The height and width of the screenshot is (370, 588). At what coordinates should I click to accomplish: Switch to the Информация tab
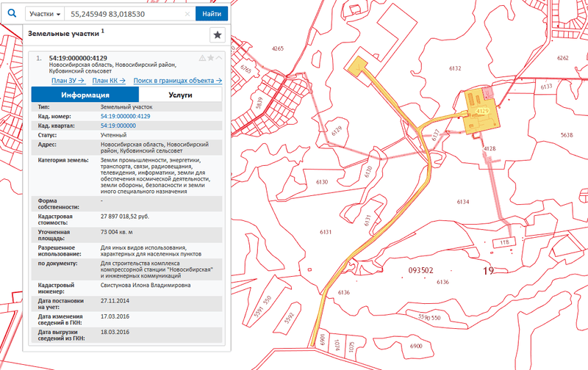(85, 95)
